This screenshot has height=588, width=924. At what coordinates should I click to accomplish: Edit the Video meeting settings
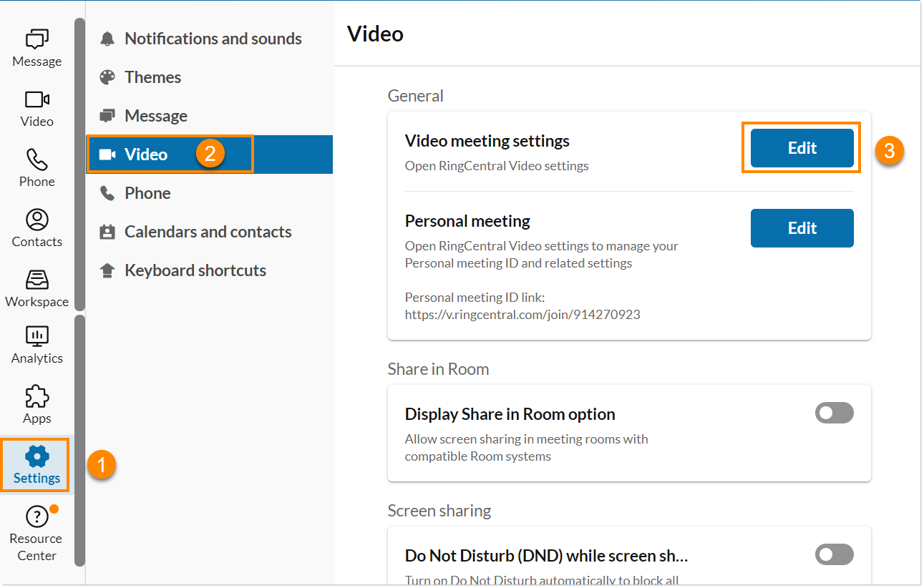801,147
